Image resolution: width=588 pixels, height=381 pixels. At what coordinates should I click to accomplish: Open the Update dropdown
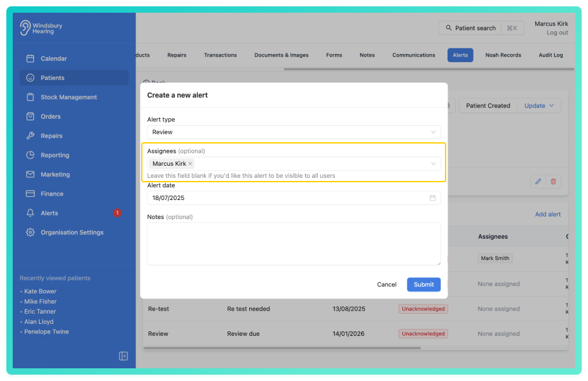539,105
